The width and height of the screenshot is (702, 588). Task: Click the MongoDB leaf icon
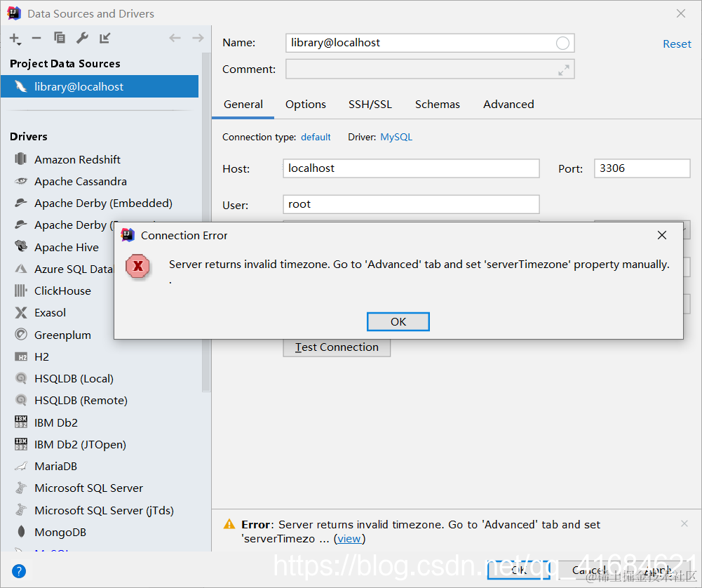20,532
